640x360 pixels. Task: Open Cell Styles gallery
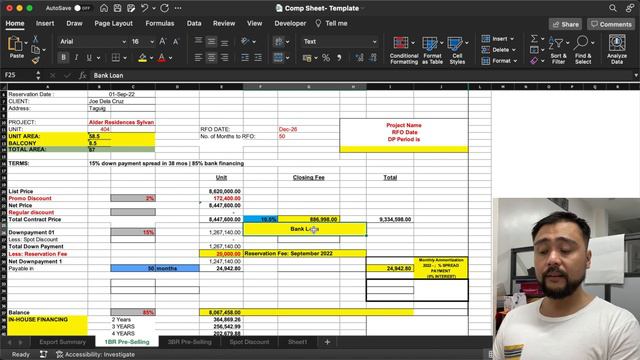[x=457, y=50]
